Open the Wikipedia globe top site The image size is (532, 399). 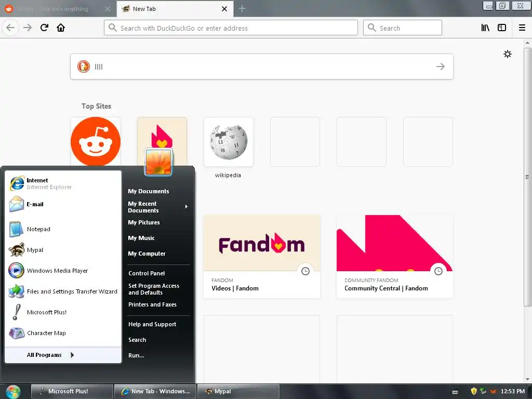[229, 141]
